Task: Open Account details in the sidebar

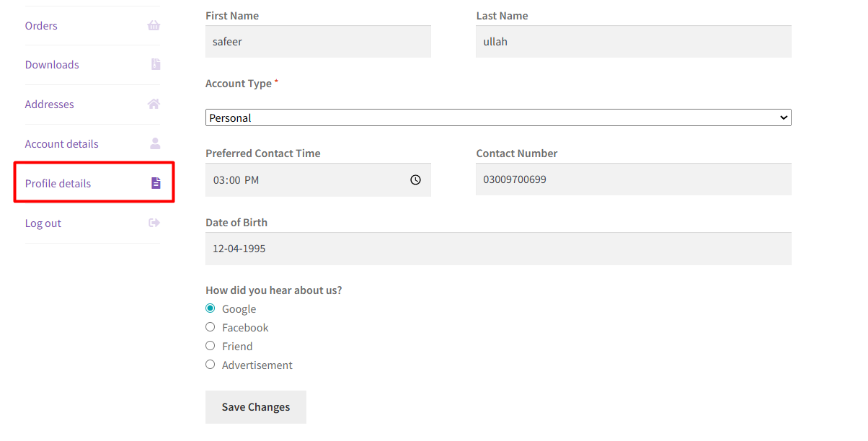Action: point(62,144)
